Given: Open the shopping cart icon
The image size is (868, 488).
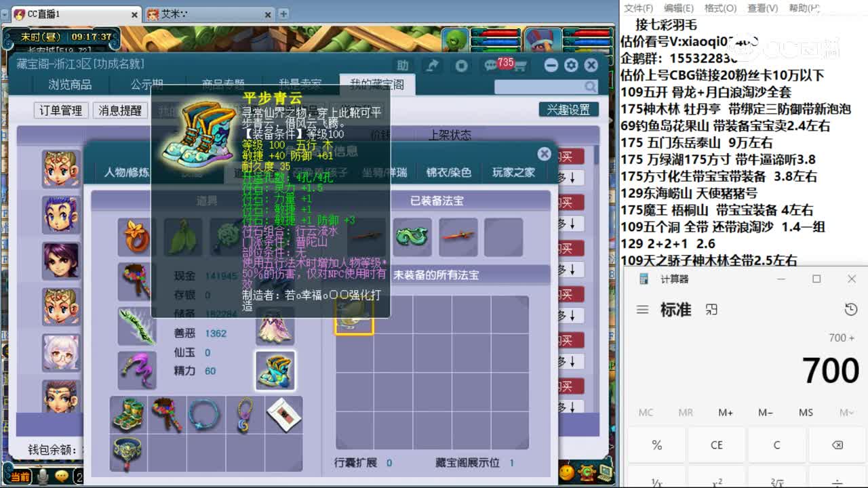Looking at the screenshot, I should (x=521, y=66).
